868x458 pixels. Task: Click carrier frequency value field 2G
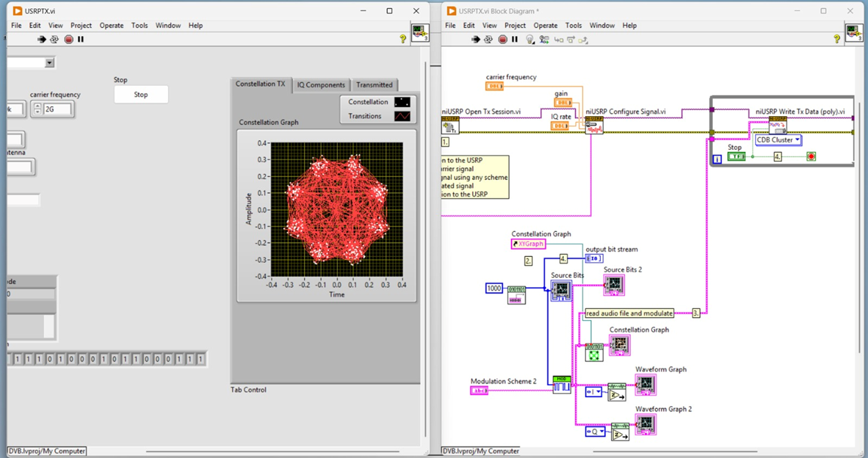[x=57, y=109]
